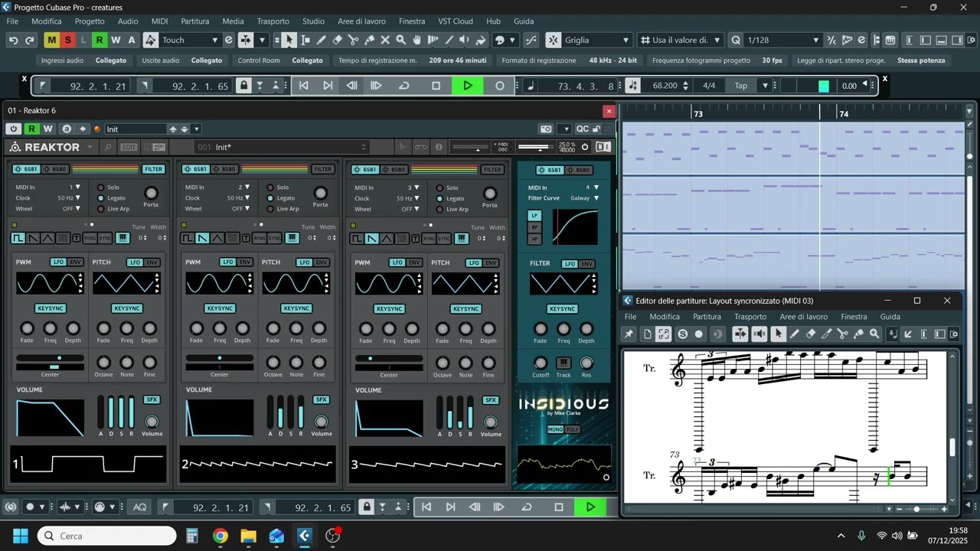Enable recording with the transport Record button
Viewport: 980px width, 551px height.
500,86
